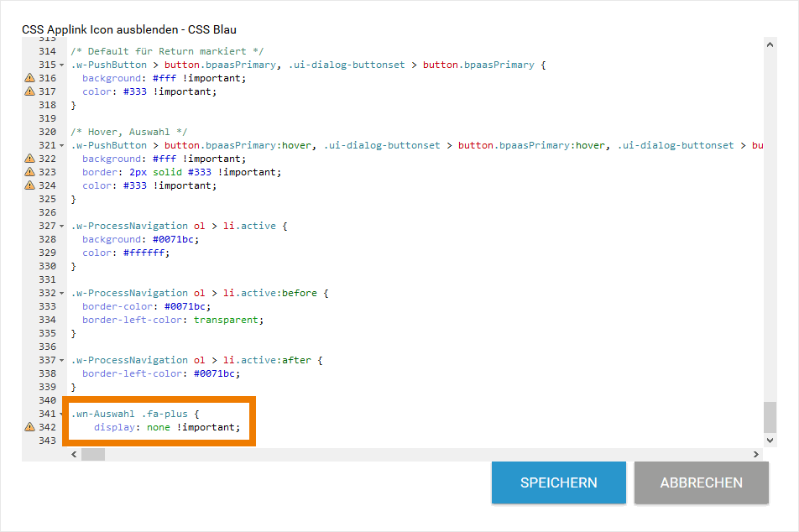This screenshot has height=532, width=799.
Task: Click the warning icon beside line 342
Action: 29,427
